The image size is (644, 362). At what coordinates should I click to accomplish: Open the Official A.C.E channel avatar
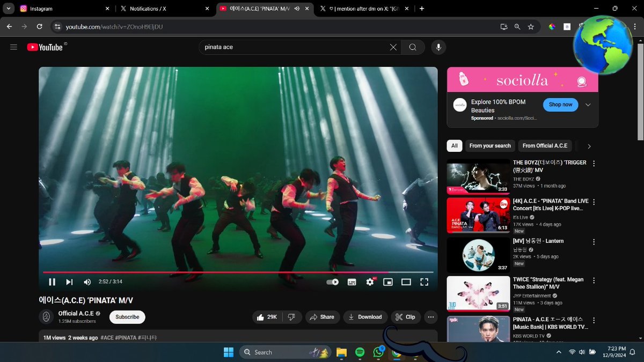(46, 317)
